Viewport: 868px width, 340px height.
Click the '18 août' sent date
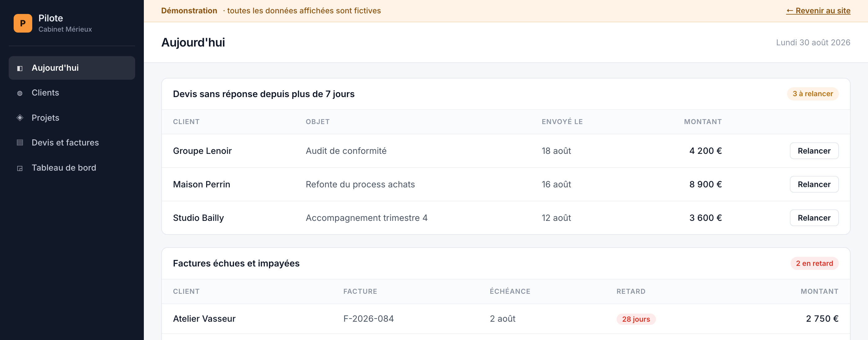coord(556,151)
